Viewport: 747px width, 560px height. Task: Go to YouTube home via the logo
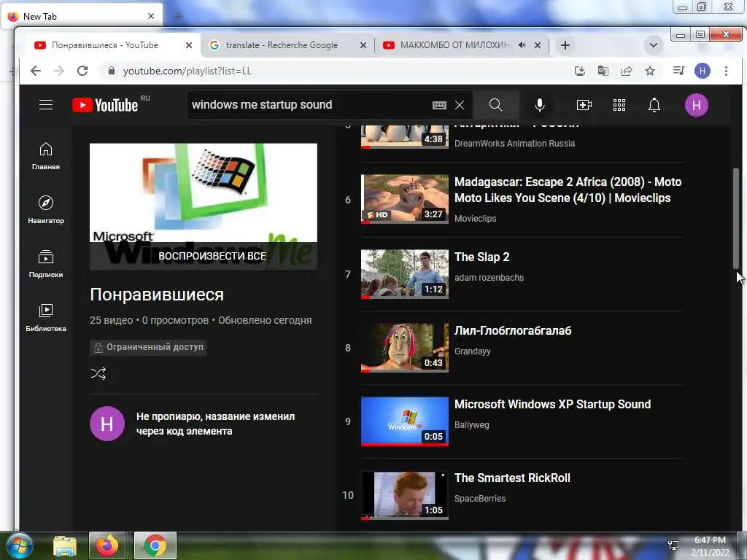pos(105,105)
